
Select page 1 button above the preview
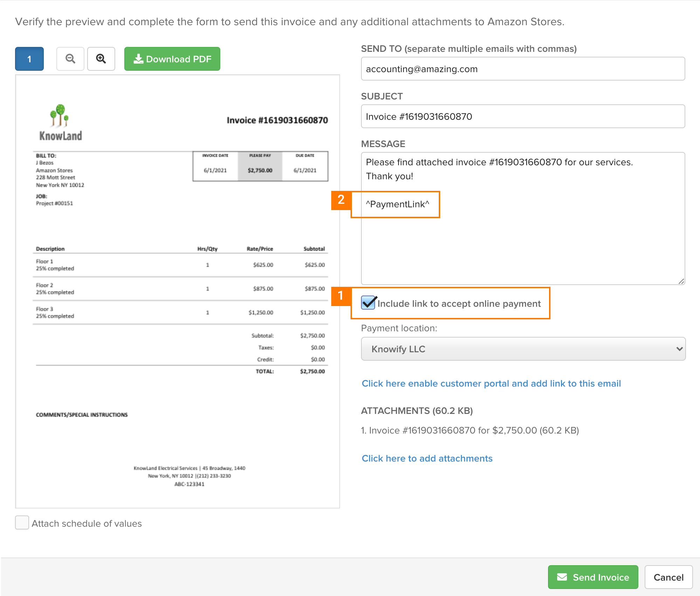click(x=29, y=59)
